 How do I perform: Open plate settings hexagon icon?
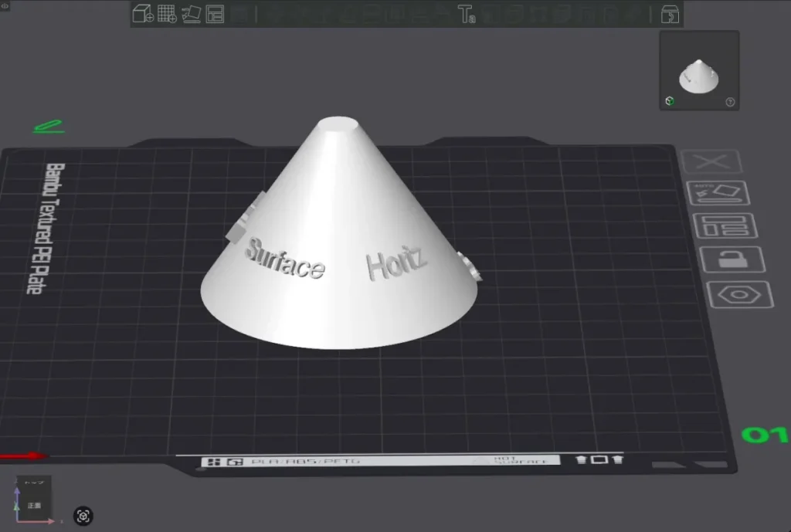coord(739,294)
